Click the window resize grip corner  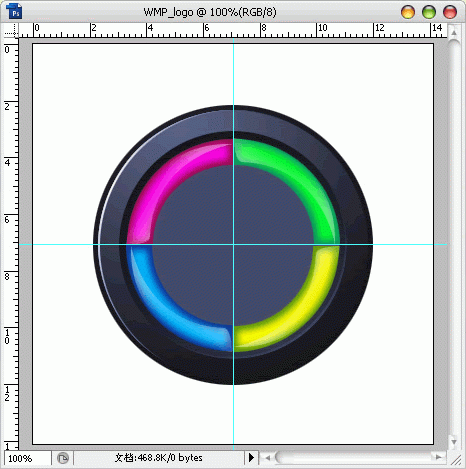pos(455,459)
